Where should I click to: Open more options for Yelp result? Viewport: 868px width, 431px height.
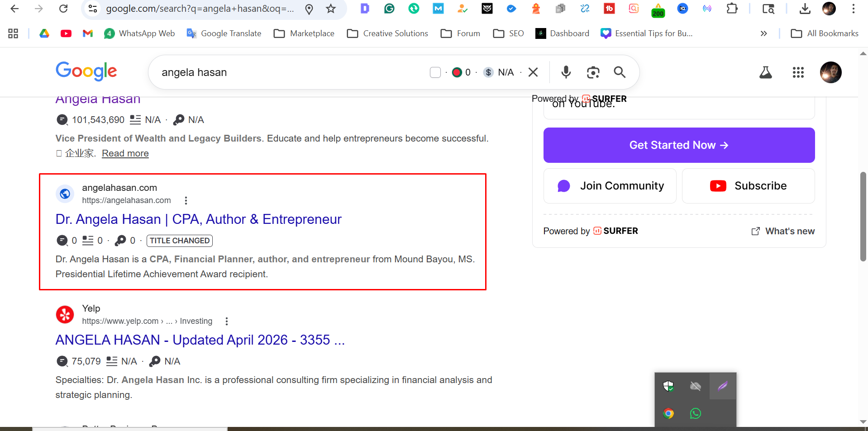pyautogui.click(x=226, y=321)
